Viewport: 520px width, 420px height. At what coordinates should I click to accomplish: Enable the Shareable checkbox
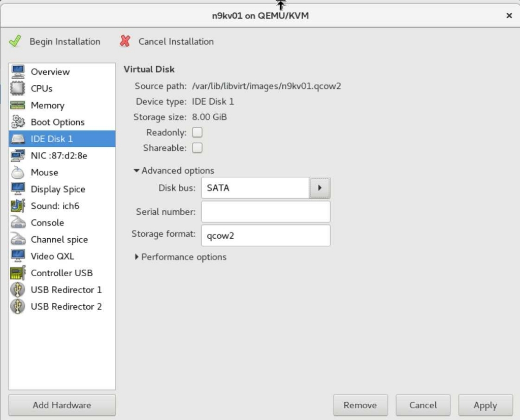pyautogui.click(x=198, y=148)
